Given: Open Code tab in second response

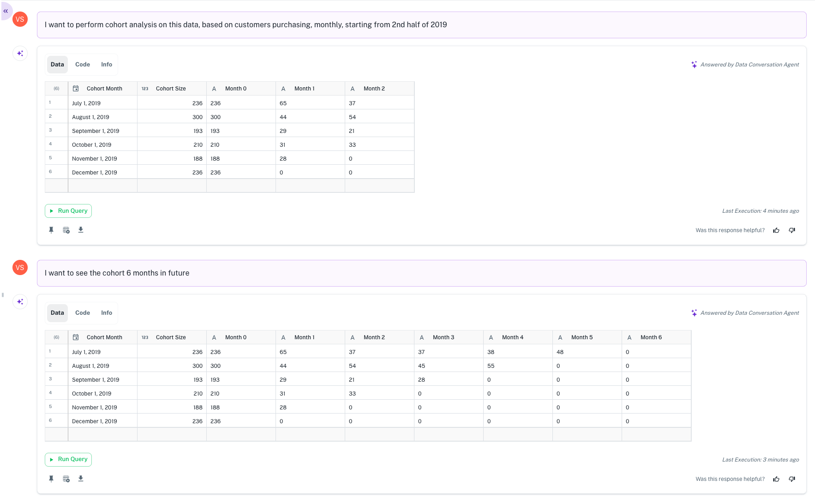Looking at the screenshot, I should [x=83, y=313].
